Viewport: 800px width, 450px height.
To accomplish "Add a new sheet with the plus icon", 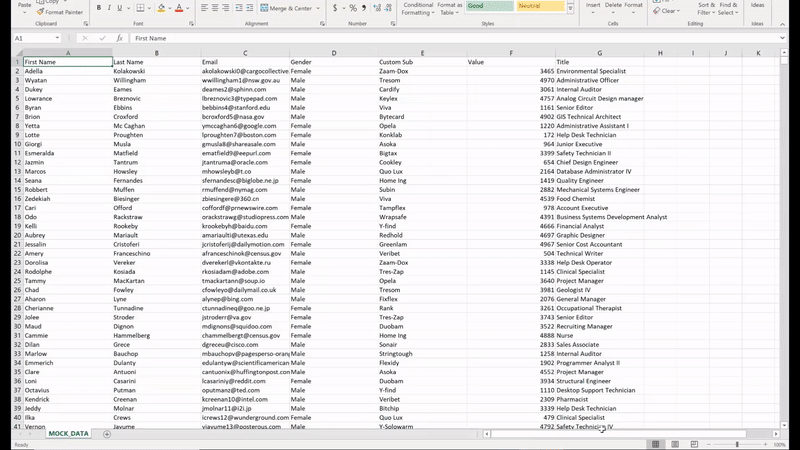I will coord(107,434).
